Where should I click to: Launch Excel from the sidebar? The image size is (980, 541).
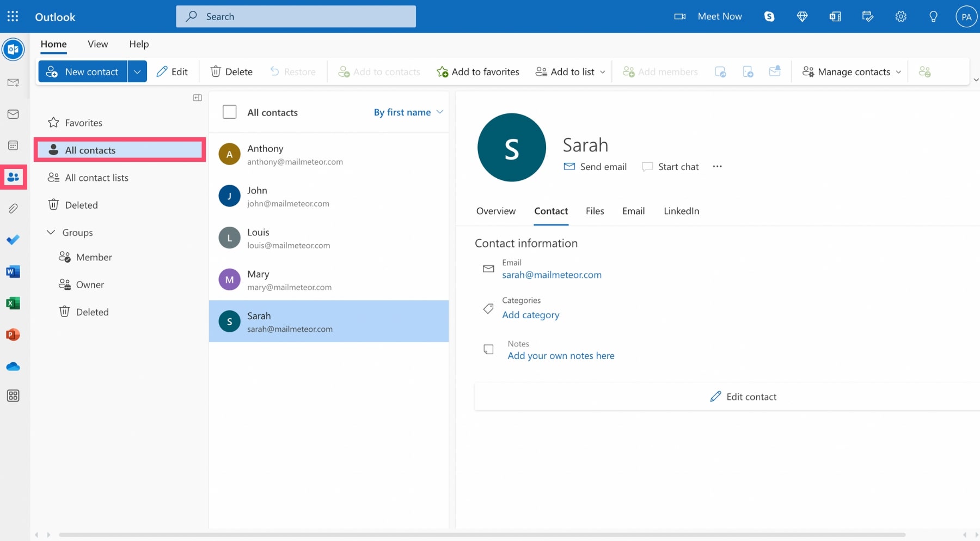[x=13, y=303]
